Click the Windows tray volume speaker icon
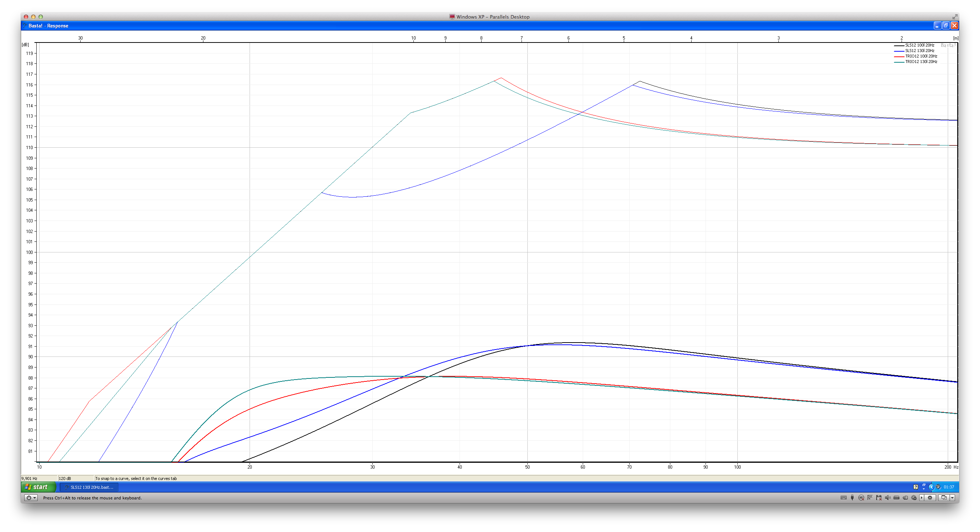Viewport: 980px width, 532px height. point(938,487)
